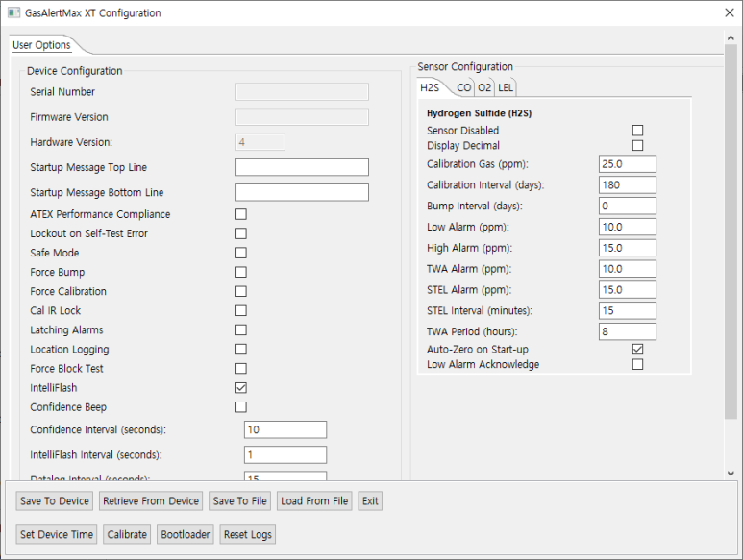The width and height of the screenshot is (743, 560).
Task: Uncheck Auto-Zero on Start-up
Action: 638,350
